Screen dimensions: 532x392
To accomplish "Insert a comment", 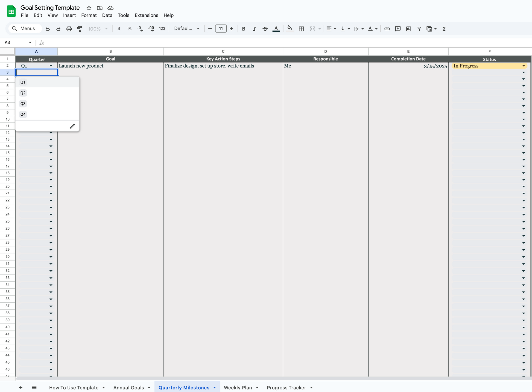I will click(398, 29).
